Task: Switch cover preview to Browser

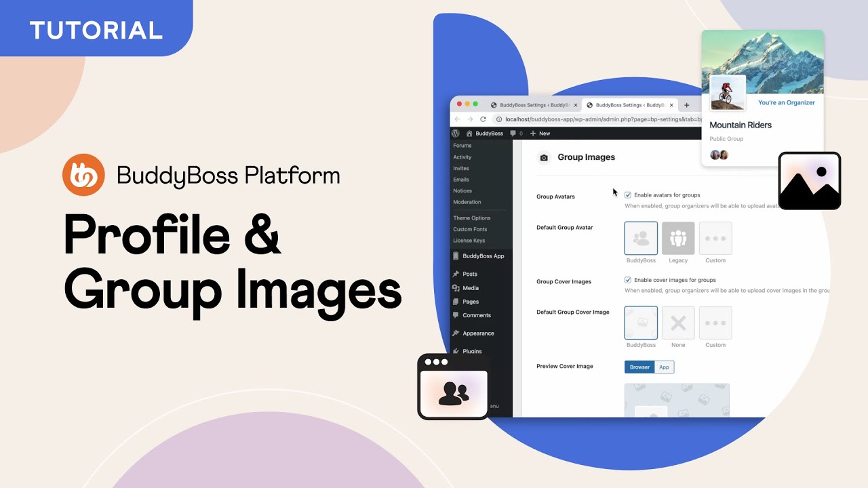Action: point(639,367)
